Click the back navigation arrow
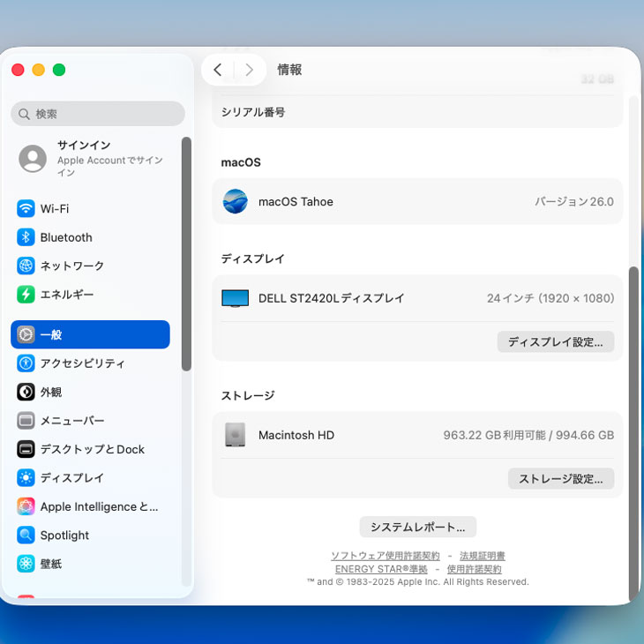The width and height of the screenshot is (644, 644). 218,70
